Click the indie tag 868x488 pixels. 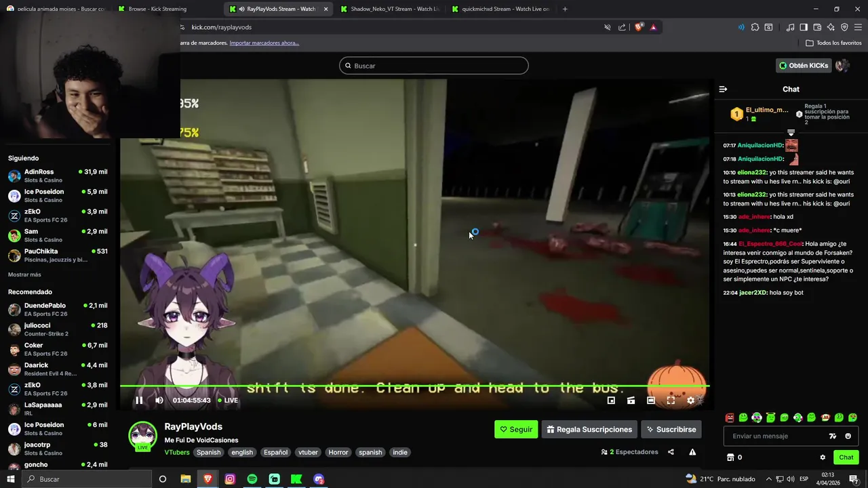coord(400,453)
